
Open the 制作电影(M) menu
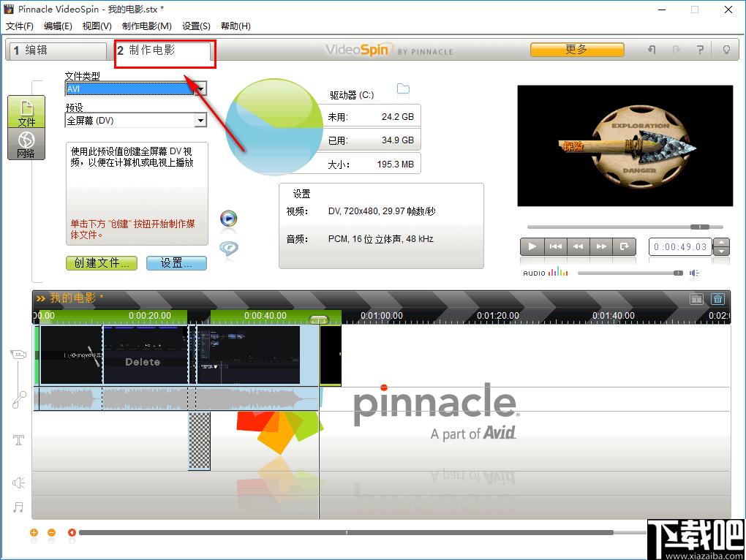(x=146, y=26)
